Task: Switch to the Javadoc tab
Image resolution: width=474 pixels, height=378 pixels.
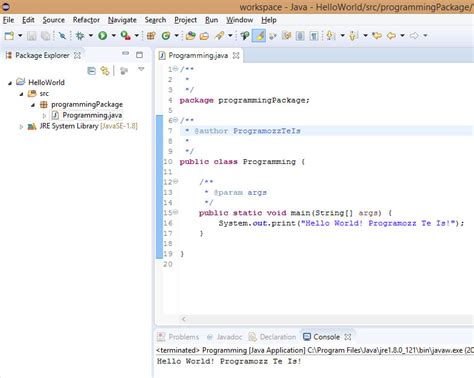Action: coord(224,337)
